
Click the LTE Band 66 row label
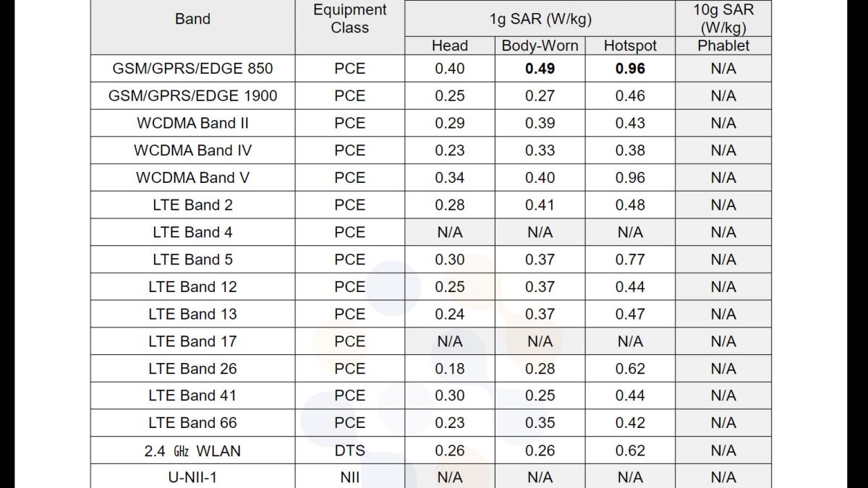192,423
